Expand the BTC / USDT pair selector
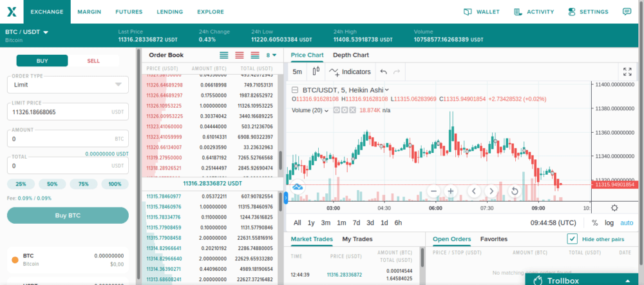This screenshot has width=644, height=285. click(x=27, y=32)
